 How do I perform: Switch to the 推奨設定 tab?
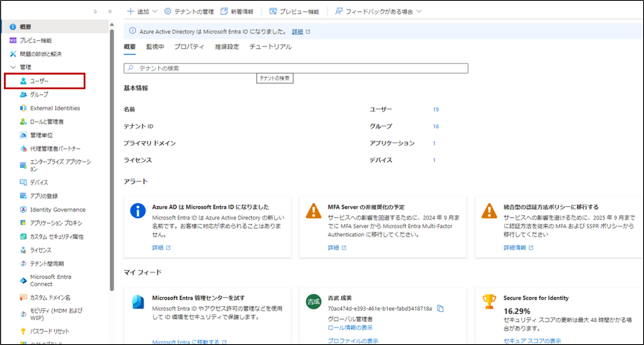(x=227, y=47)
